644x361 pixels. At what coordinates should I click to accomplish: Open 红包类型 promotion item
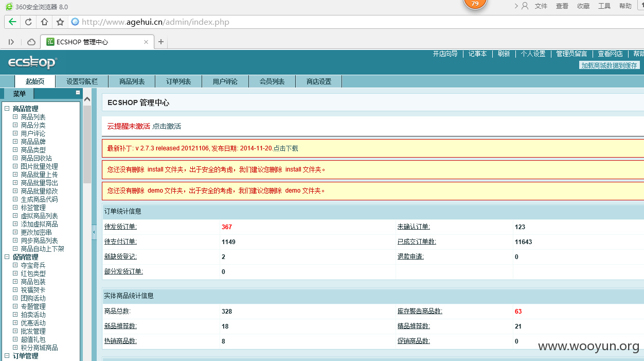pyautogui.click(x=33, y=273)
